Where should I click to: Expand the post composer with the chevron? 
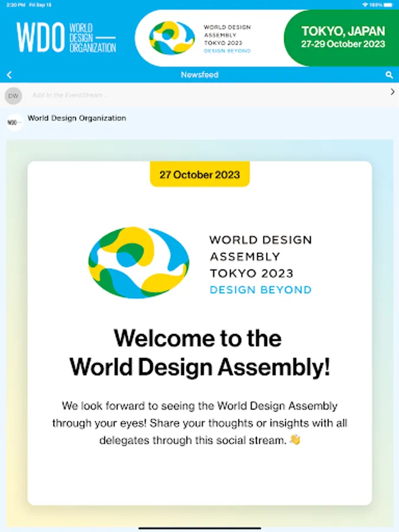pyautogui.click(x=392, y=92)
